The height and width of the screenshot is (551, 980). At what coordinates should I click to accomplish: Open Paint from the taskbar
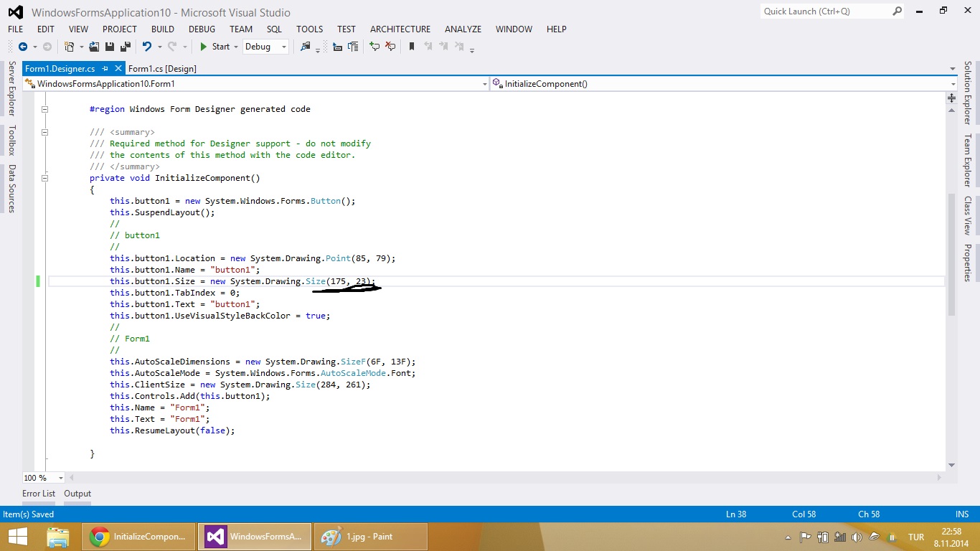(x=371, y=536)
